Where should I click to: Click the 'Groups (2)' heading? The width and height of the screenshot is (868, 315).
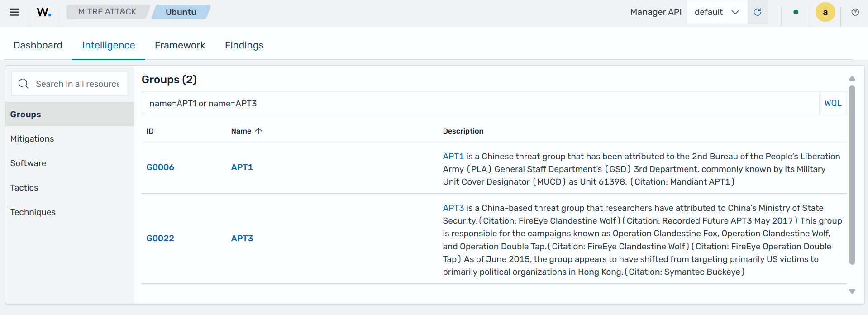[169, 80]
